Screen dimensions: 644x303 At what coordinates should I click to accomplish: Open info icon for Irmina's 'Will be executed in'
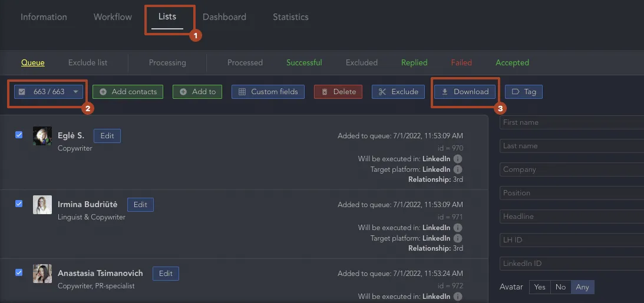[458, 228]
